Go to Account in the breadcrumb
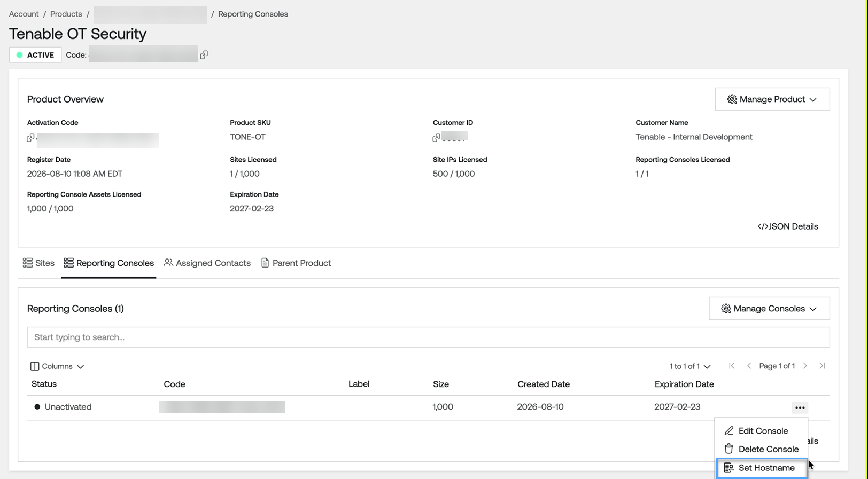This screenshot has height=479, width=868. click(24, 14)
